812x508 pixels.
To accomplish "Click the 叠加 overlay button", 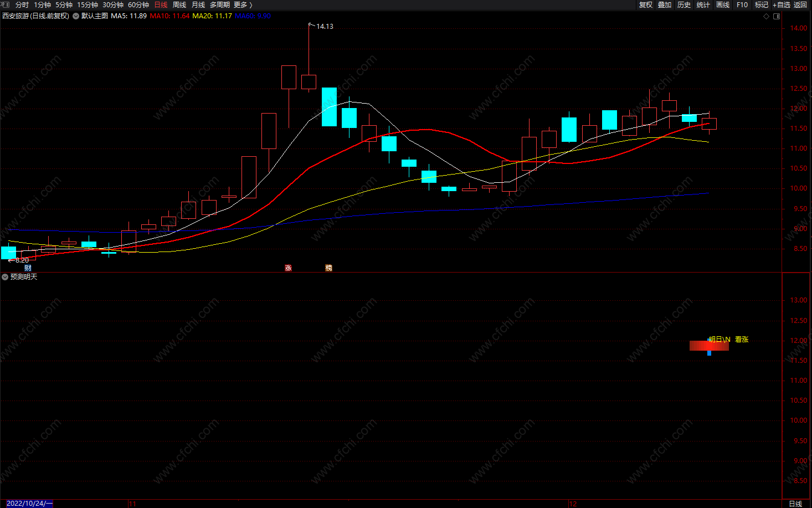I will point(665,4).
